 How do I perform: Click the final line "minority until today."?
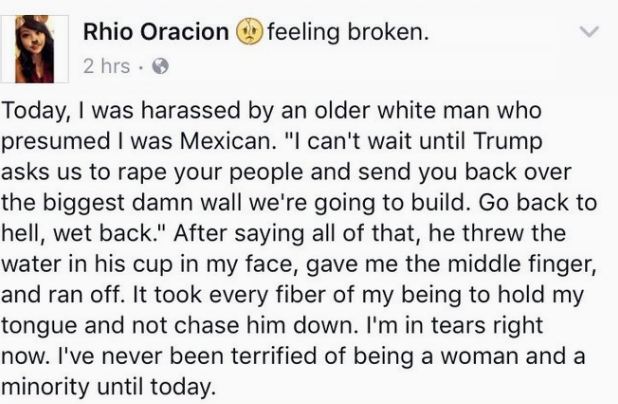[109, 387]
